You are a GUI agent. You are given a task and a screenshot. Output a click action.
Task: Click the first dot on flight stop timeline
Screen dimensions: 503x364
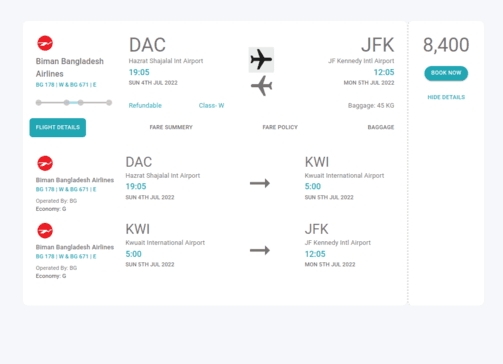(x=39, y=103)
